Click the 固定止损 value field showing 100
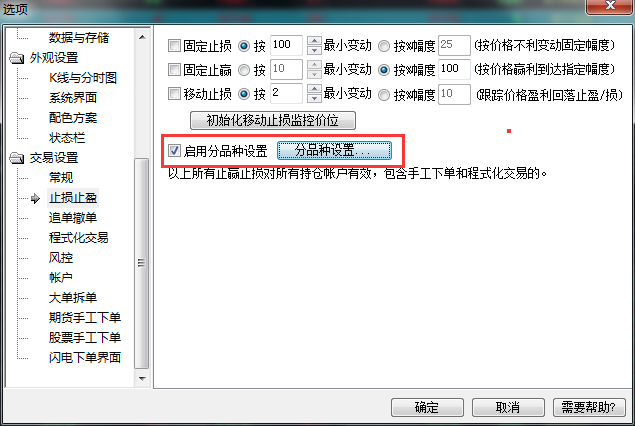 coord(286,45)
